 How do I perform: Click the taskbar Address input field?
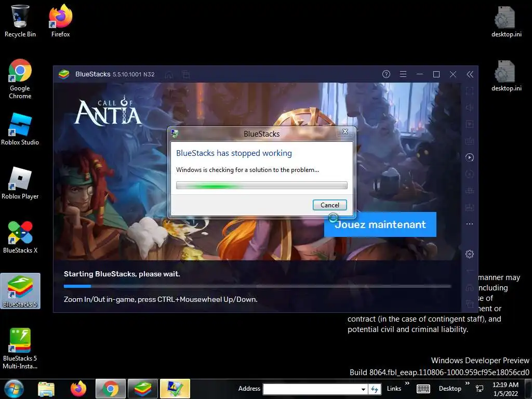point(311,389)
